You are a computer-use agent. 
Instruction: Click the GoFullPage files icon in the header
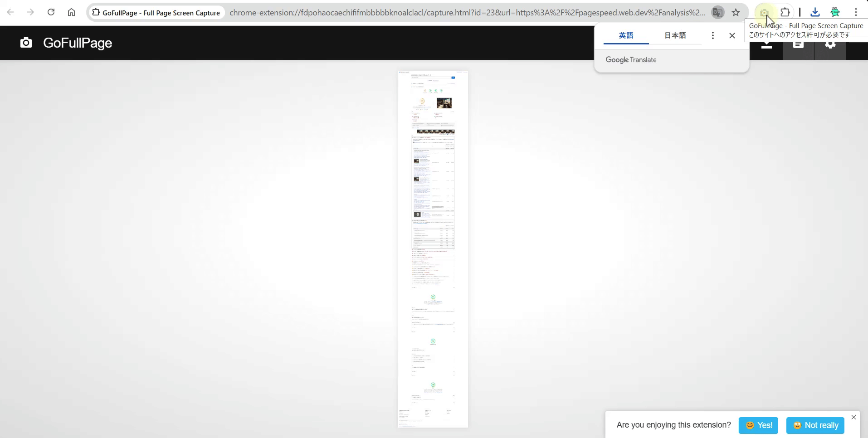(798, 45)
